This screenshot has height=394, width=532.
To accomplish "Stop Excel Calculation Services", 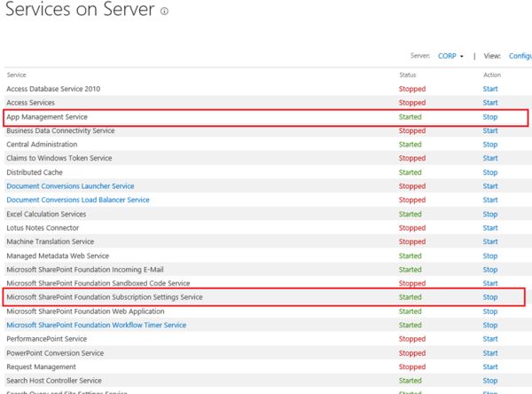I will point(490,215).
